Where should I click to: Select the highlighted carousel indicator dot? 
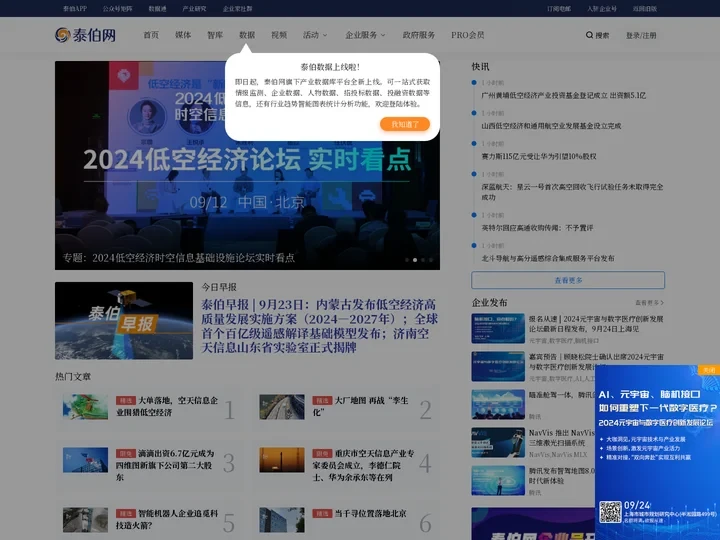[415, 260]
